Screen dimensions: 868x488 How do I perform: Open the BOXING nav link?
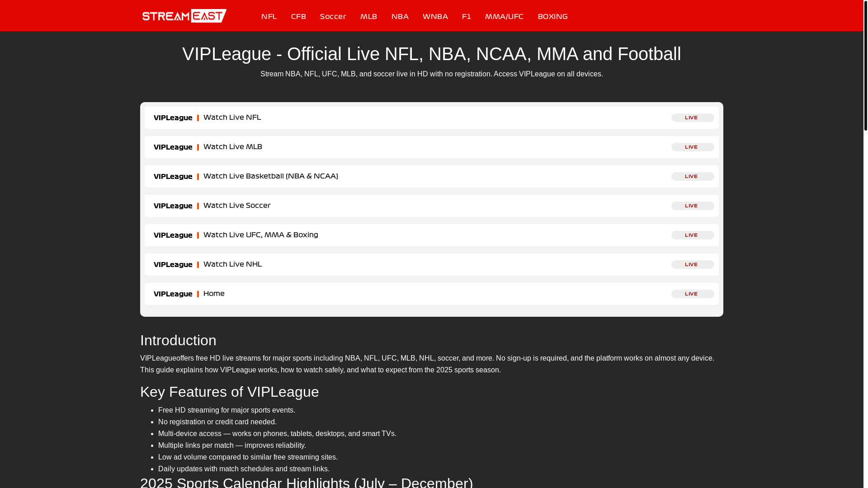click(553, 16)
